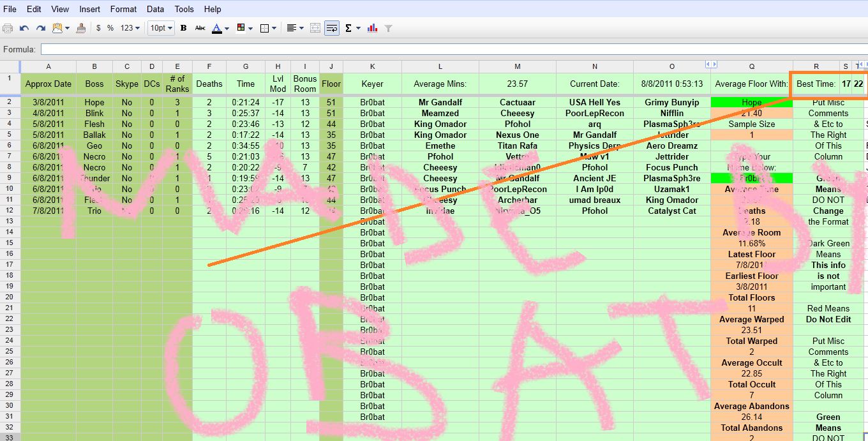Viewport: 868px width, 441px height.
Task: Format as percent with % button
Action: pyautogui.click(x=110, y=28)
